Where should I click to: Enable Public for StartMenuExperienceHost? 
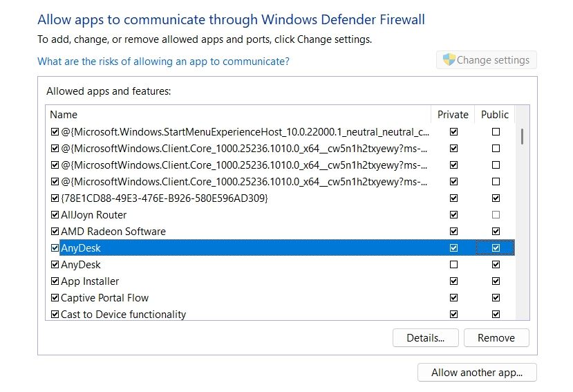point(496,131)
